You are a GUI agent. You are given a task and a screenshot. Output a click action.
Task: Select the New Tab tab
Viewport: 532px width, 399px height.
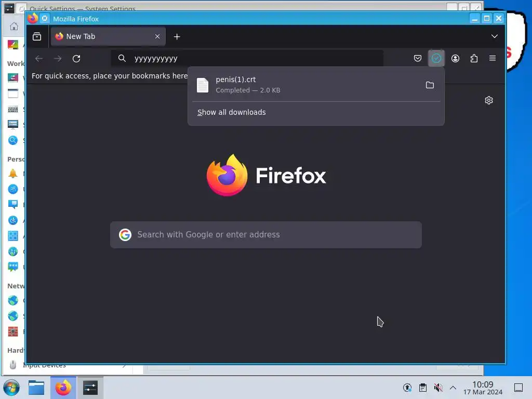[x=108, y=36]
